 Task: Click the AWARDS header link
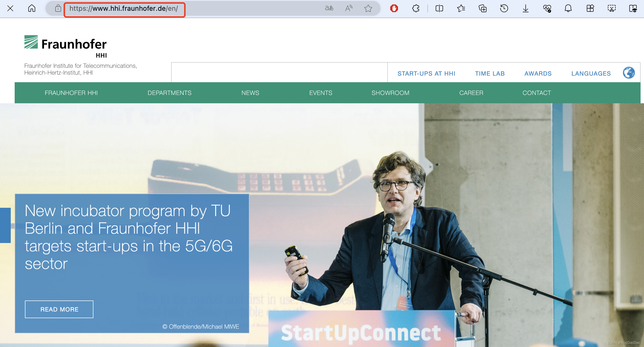pos(538,73)
